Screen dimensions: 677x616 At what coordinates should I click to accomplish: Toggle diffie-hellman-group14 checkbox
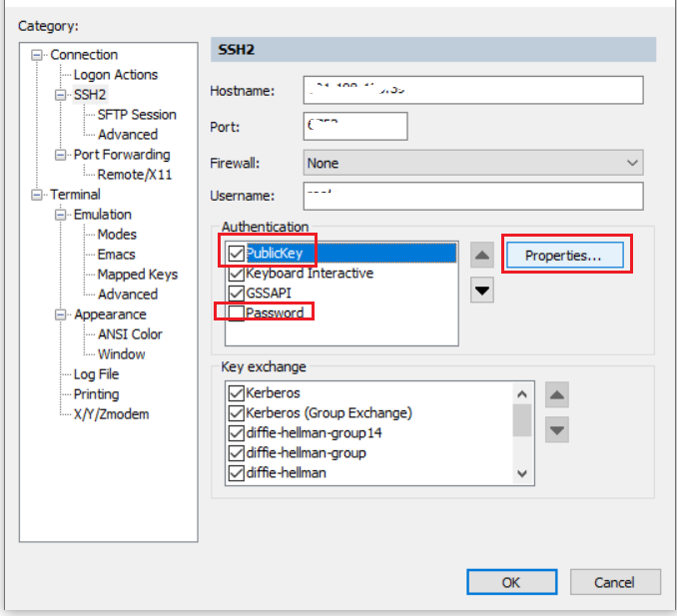[x=237, y=433]
